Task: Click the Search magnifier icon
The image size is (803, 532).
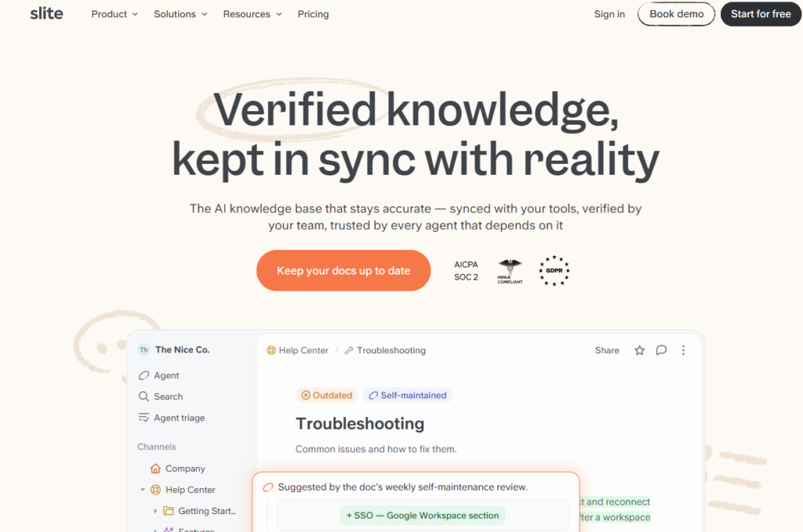Action: click(144, 396)
